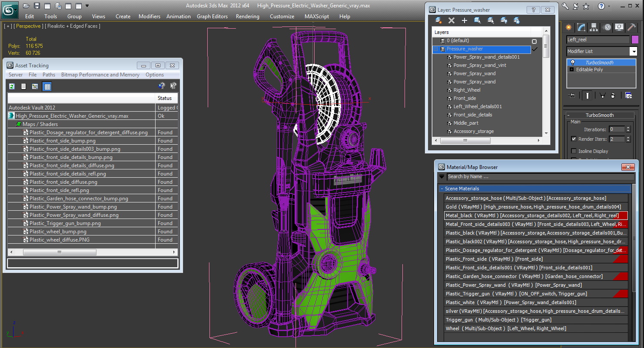
Task: Open the Modify command panel tab
Action: (581, 27)
